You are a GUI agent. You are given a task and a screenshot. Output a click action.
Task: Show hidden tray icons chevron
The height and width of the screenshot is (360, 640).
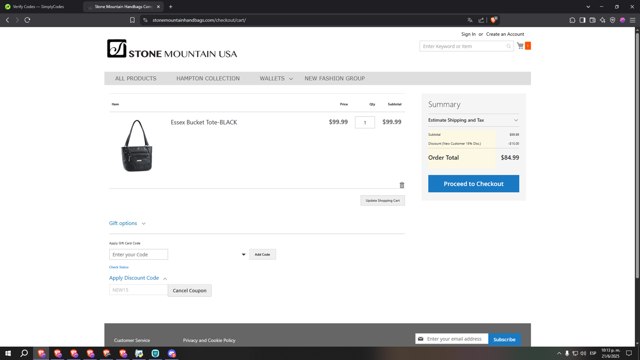(559, 353)
